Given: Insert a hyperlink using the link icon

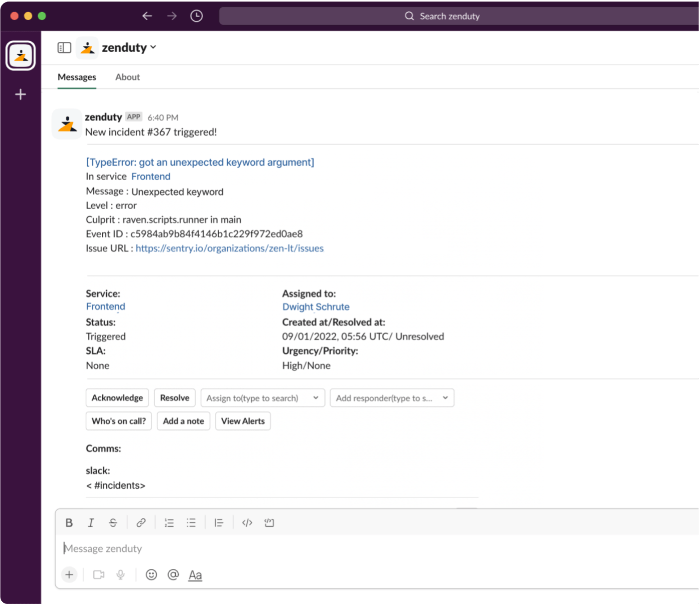Looking at the screenshot, I should [141, 522].
